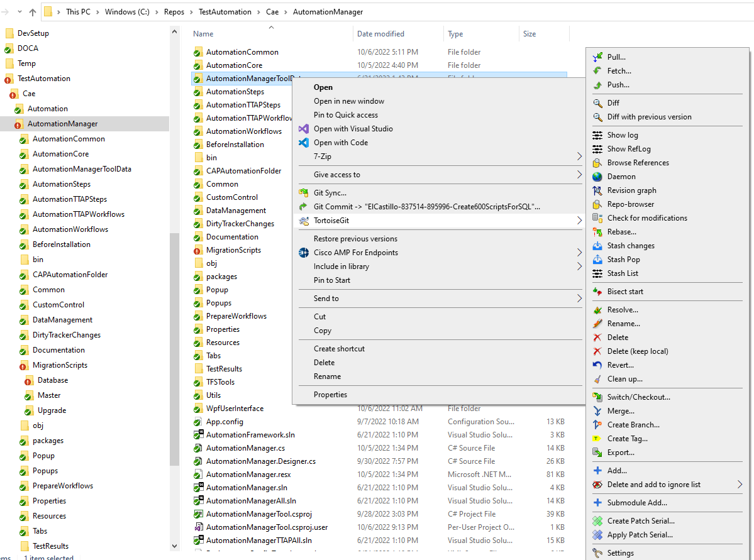Select MigrationScripts in navigation tree
Image resolution: width=754 pixels, height=560 pixels.
point(60,365)
